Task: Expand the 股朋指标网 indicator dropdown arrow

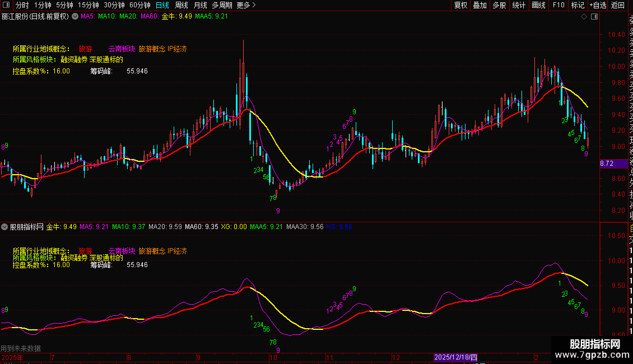Action: [5, 227]
